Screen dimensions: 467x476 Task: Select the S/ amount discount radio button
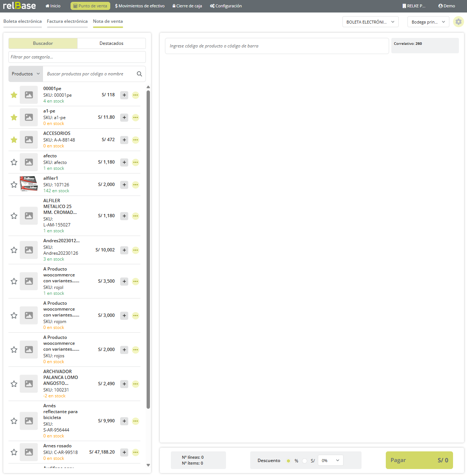(305, 461)
